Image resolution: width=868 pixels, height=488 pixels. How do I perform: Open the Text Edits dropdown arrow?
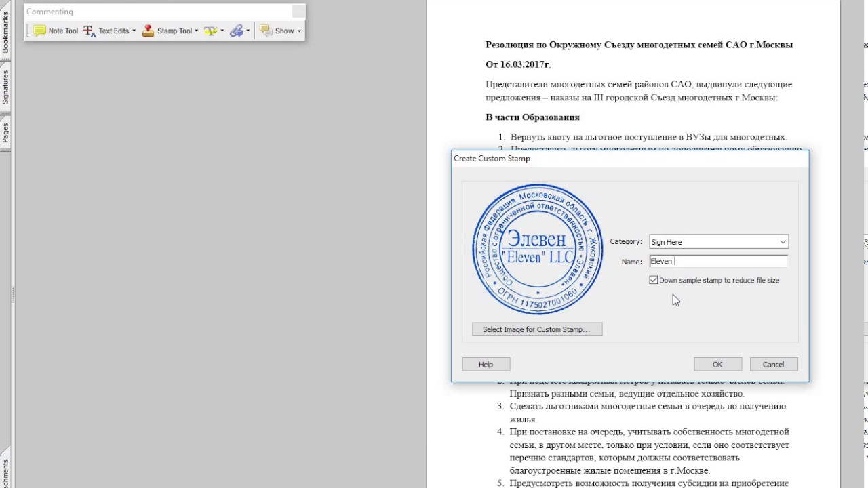click(x=134, y=30)
